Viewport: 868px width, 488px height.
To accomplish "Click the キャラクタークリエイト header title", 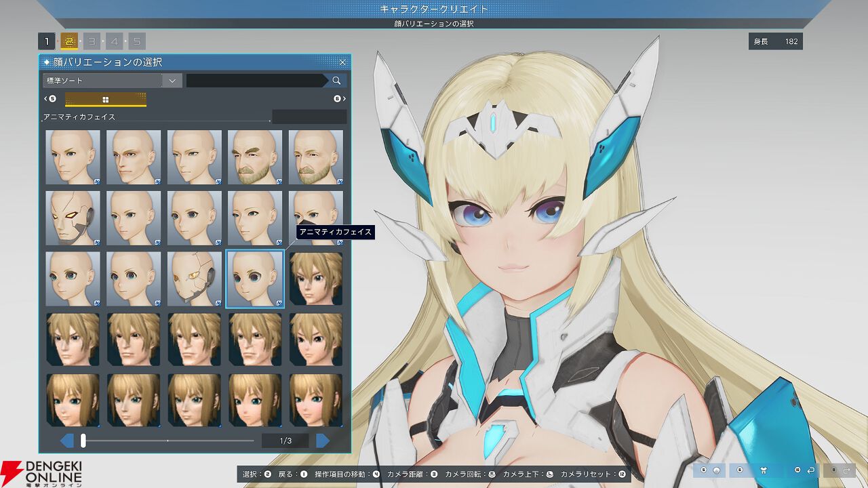I will (434, 9).
